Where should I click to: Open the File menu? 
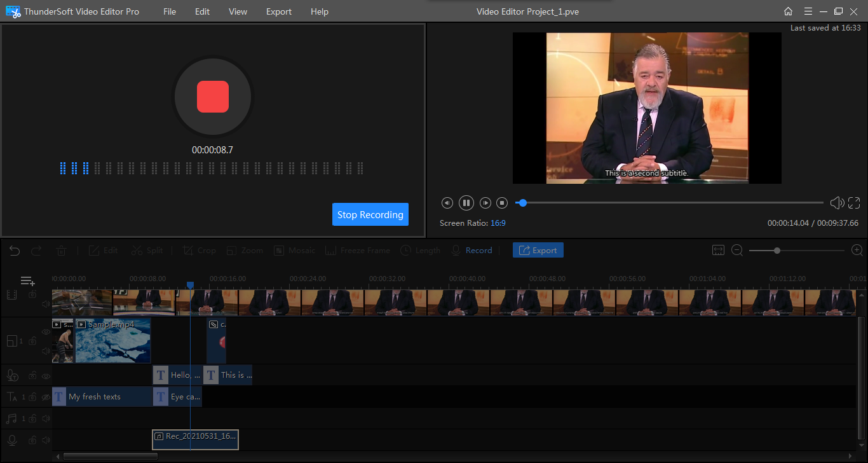(170, 11)
